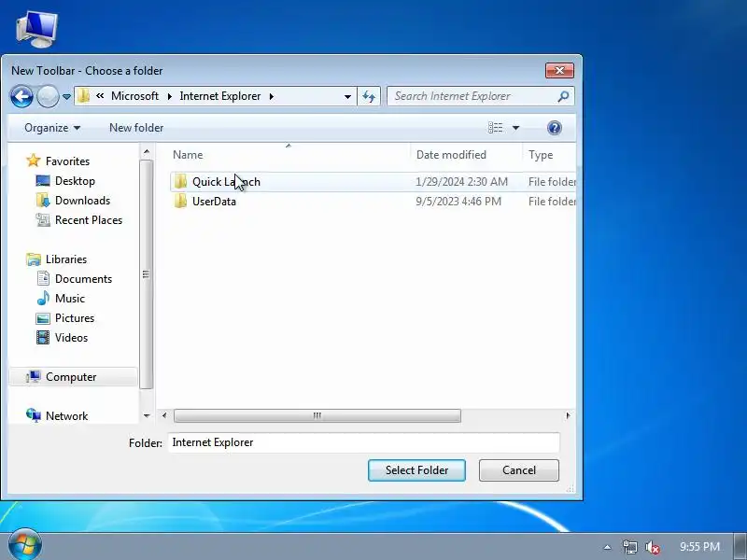Click the greyed Forward navigation button
This screenshot has width=747, height=560.
tap(48, 97)
